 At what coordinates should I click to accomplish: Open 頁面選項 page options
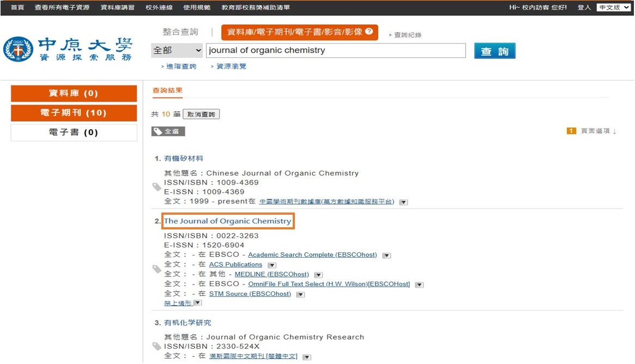pyautogui.click(x=598, y=131)
